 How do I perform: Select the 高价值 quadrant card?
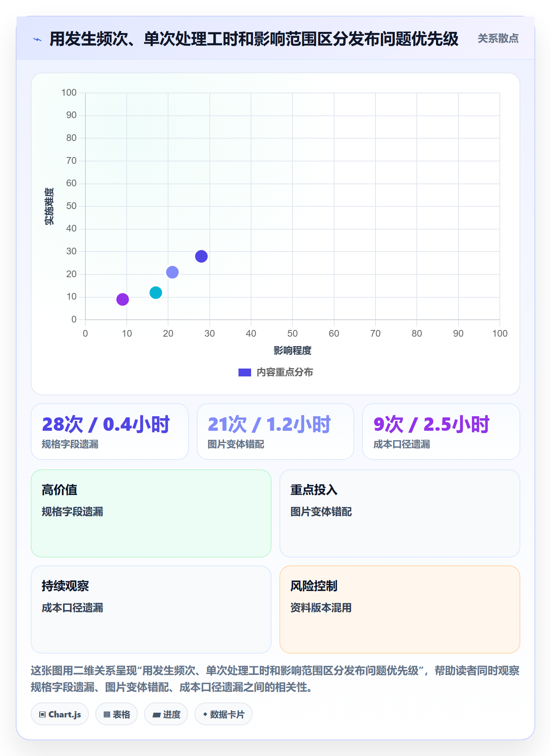pos(151,513)
